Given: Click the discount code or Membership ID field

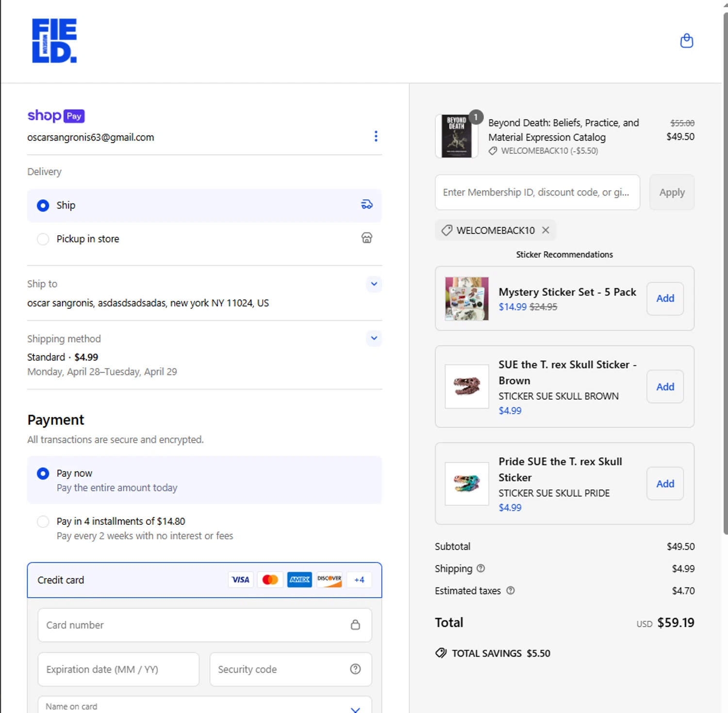Looking at the screenshot, I should pos(537,192).
